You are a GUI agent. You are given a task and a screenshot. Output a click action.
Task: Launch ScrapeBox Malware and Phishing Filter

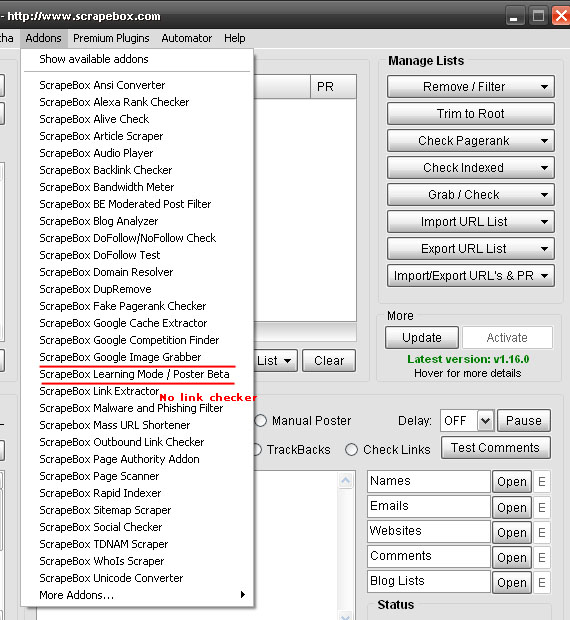[x=137, y=408]
